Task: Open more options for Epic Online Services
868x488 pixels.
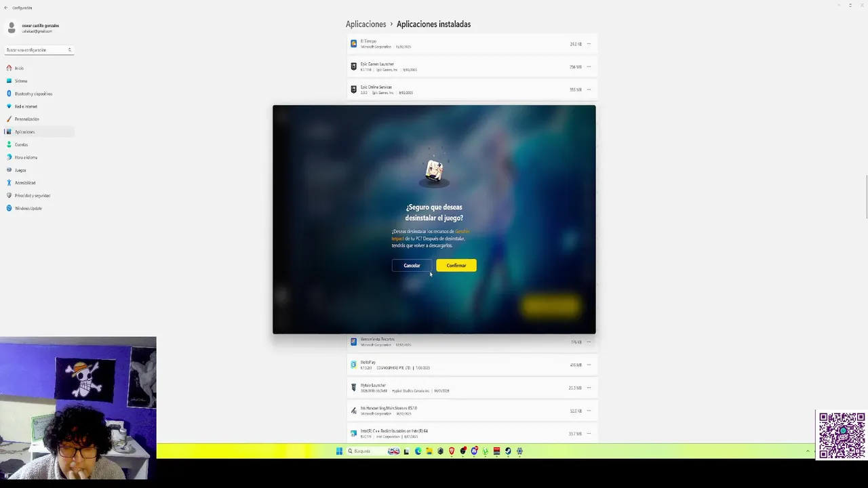Action: [589, 89]
